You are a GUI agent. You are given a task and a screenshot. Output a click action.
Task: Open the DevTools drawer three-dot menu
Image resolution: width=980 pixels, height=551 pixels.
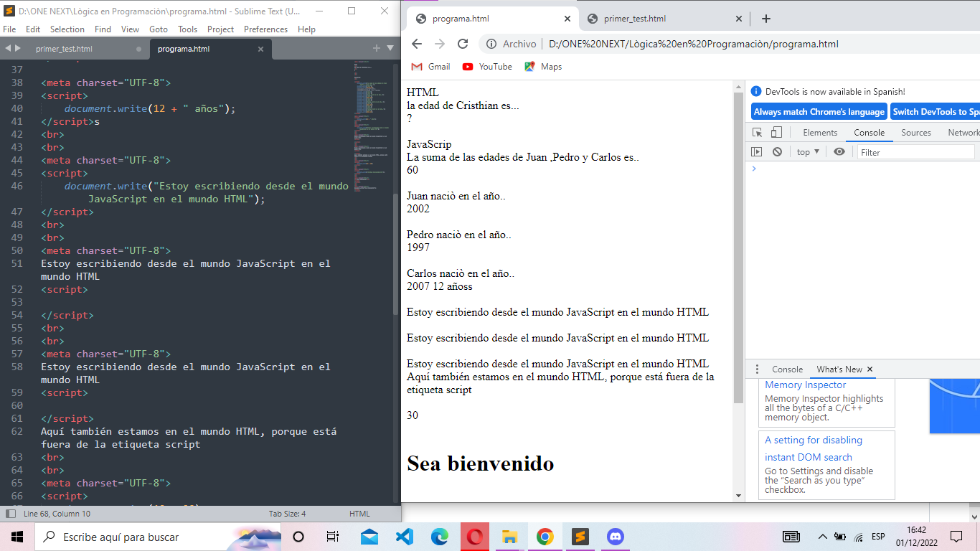756,369
